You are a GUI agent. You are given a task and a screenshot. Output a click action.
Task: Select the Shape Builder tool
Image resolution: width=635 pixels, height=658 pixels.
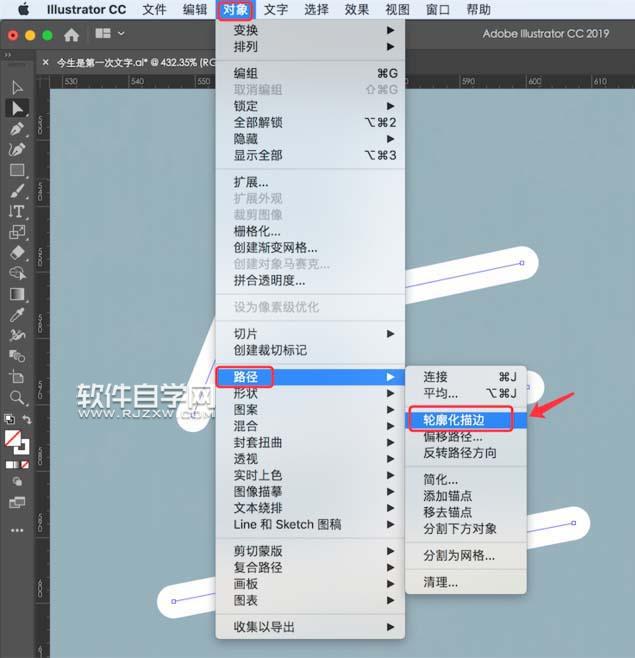17,274
